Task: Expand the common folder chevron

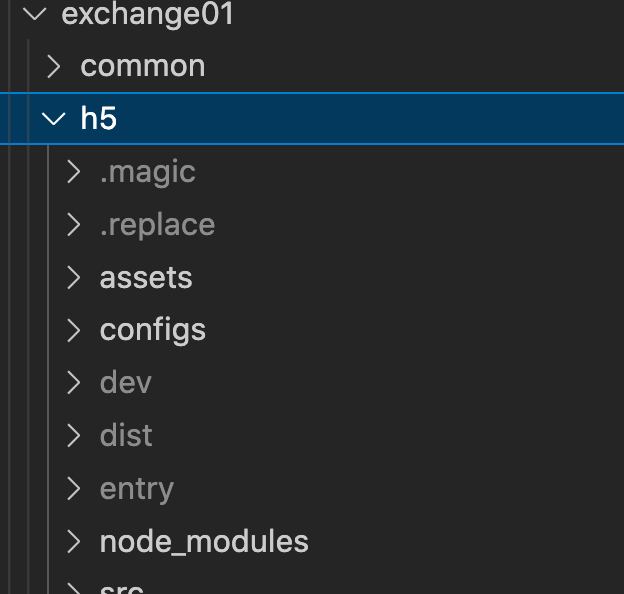Action: (54, 66)
